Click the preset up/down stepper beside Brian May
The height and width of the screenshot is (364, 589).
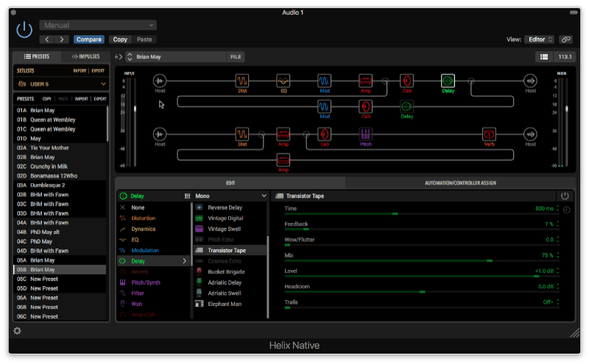click(x=130, y=57)
